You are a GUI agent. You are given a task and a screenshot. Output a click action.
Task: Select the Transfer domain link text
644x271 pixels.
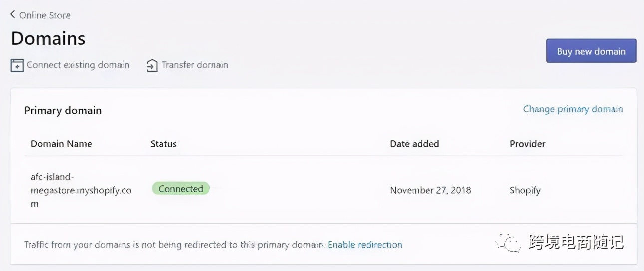coord(195,65)
